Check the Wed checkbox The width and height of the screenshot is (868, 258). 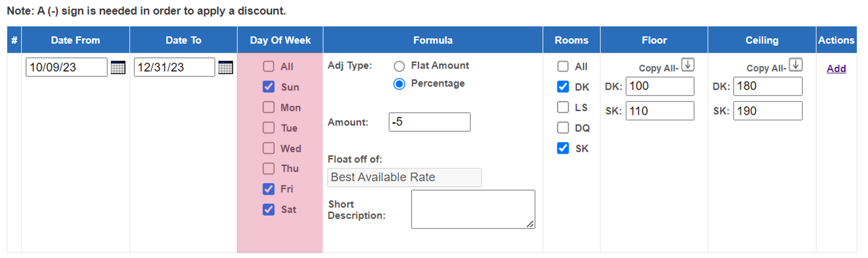(x=268, y=148)
